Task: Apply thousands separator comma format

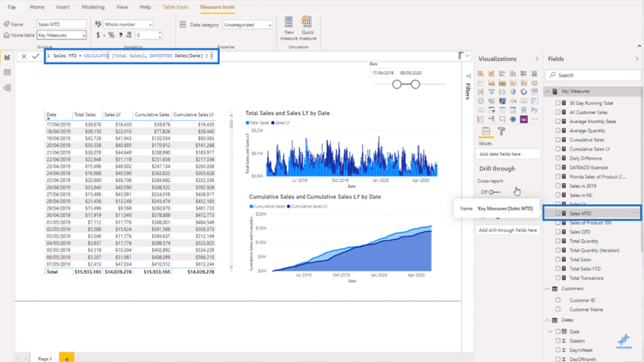Action: 120,35
